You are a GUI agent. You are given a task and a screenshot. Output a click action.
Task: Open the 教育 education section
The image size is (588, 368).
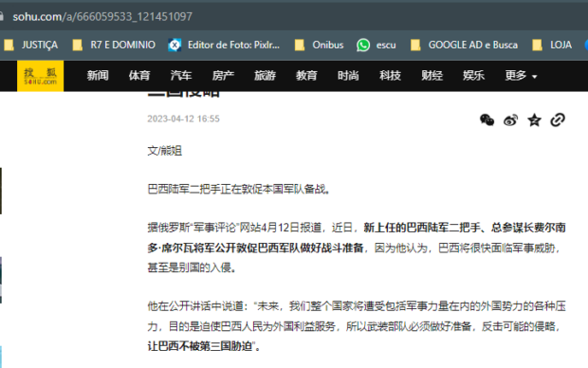tap(306, 76)
